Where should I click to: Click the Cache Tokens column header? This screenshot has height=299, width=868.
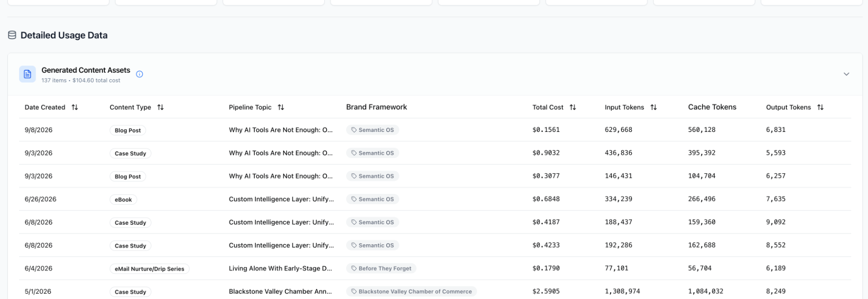[x=712, y=107]
